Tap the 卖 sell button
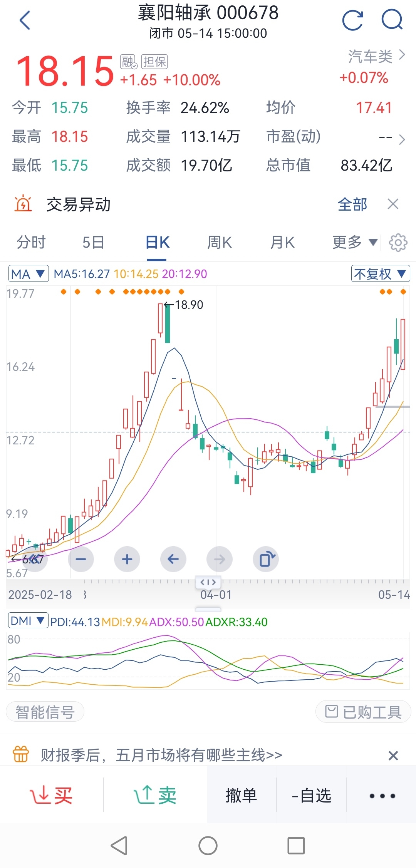Viewport: 416px width, 868px height. click(155, 795)
